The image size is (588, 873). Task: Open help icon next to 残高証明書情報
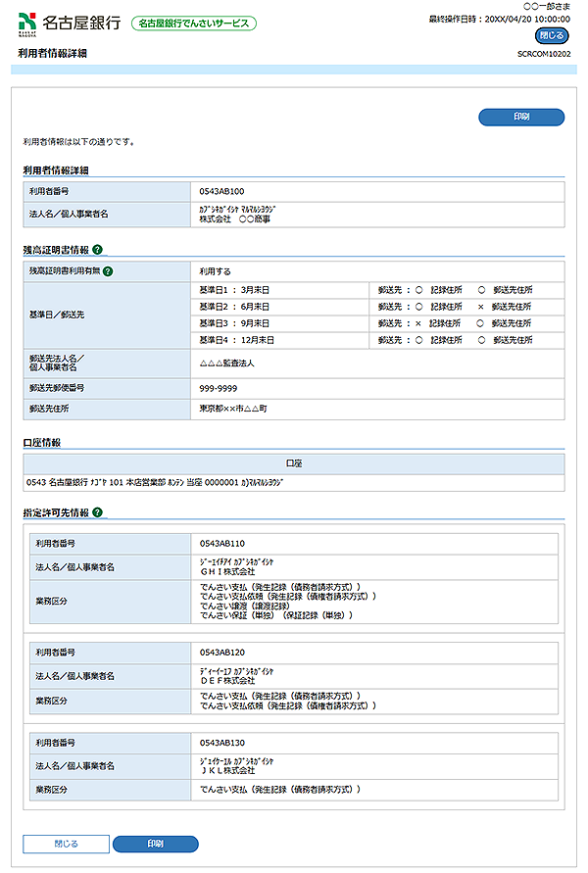tap(99, 251)
